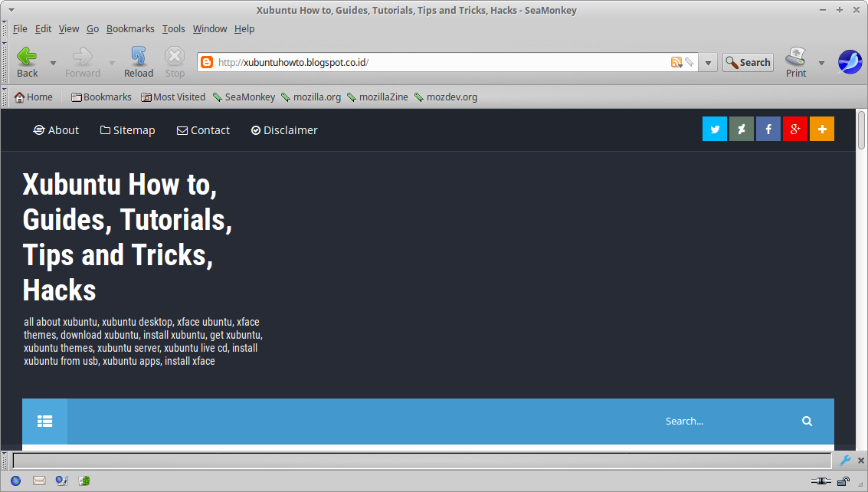Open Browser from status bar globe icon

15,481
